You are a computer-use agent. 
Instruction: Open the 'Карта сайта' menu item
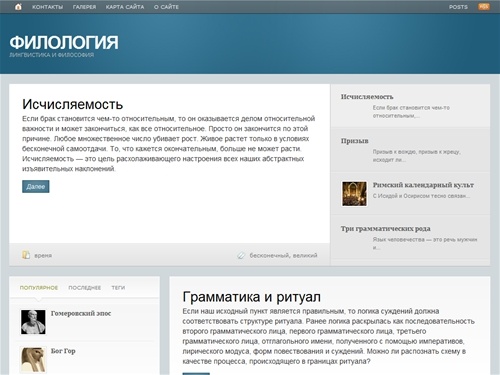click(x=125, y=7)
